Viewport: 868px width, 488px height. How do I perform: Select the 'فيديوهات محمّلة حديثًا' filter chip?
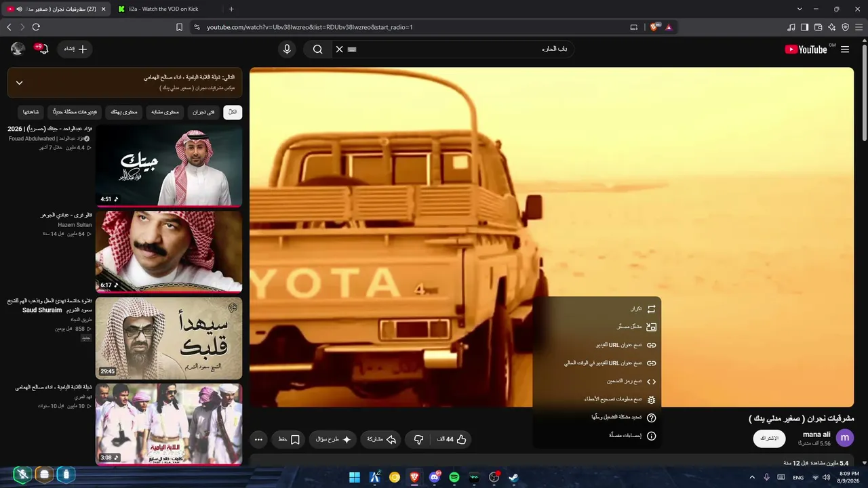[x=75, y=112]
